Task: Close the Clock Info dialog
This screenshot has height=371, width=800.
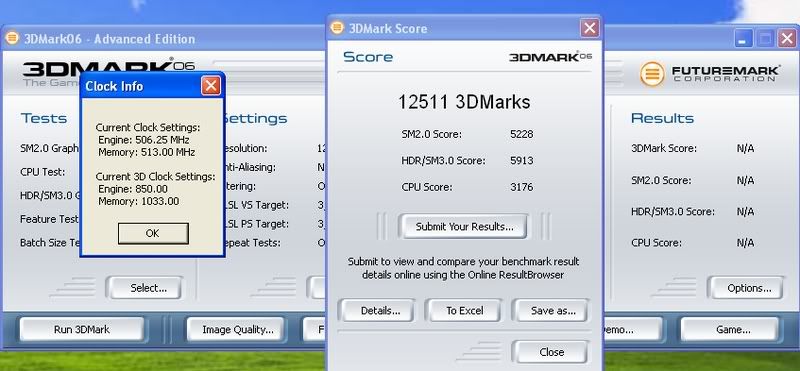Action: pyautogui.click(x=211, y=86)
